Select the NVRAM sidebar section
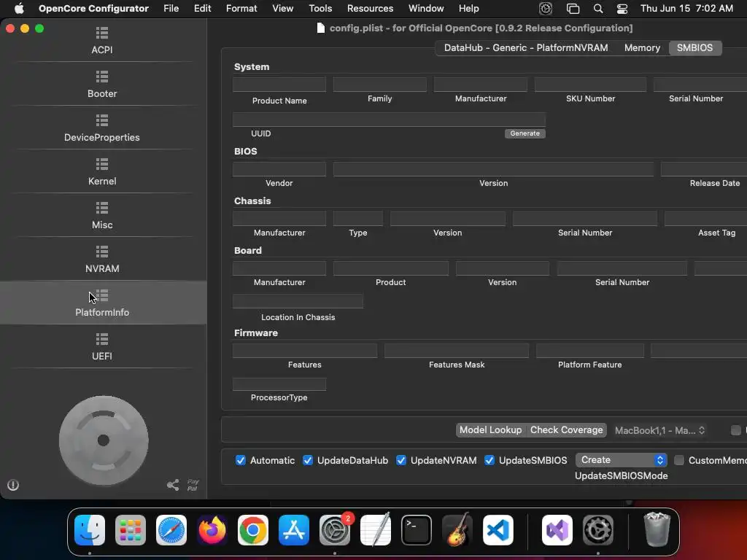The width and height of the screenshot is (747, 560). click(x=102, y=260)
